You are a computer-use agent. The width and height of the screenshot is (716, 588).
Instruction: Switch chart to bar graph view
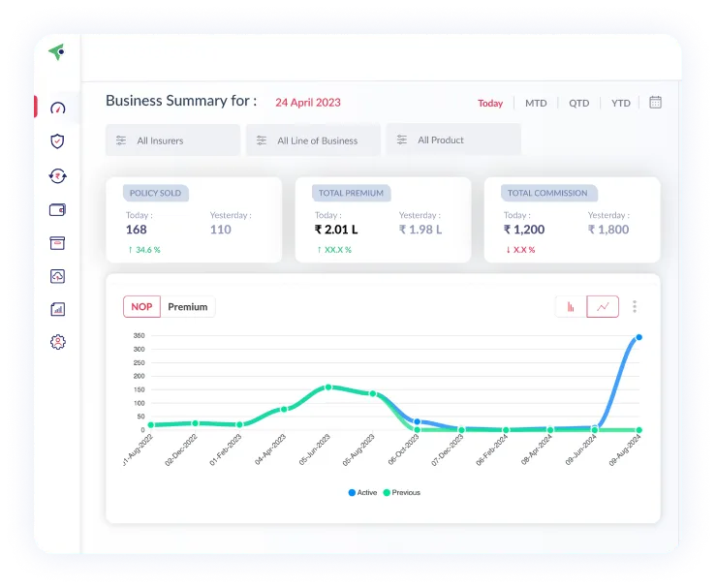coord(571,307)
